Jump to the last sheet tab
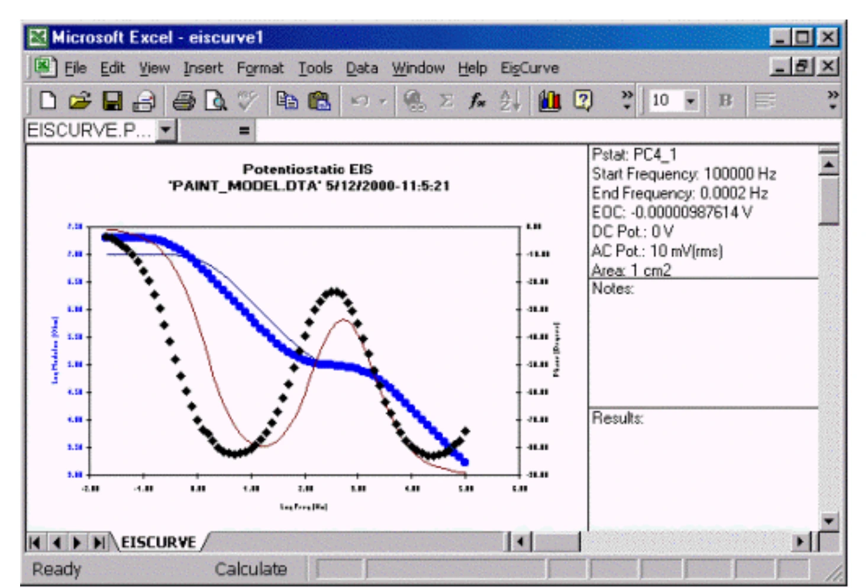This screenshot has height=588, width=868. (x=99, y=542)
